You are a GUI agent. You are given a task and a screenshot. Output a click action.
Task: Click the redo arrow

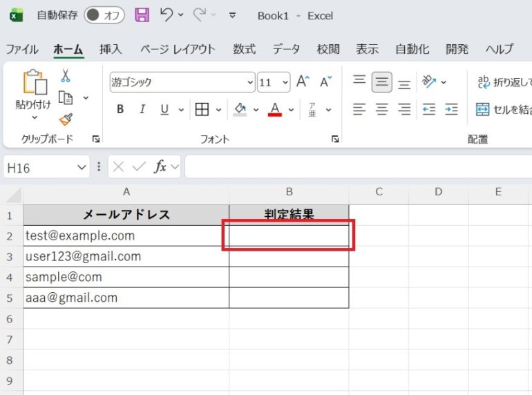point(200,15)
